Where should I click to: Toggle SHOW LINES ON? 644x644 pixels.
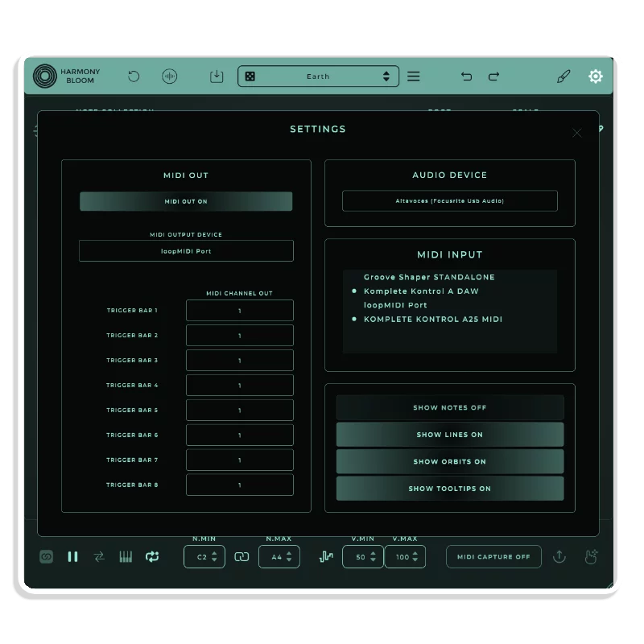coord(450,435)
